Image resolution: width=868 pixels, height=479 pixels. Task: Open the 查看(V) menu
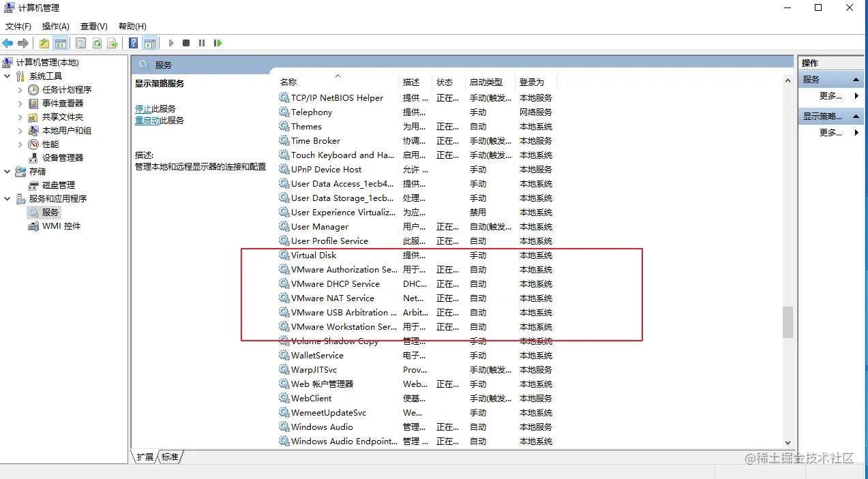[94, 27]
